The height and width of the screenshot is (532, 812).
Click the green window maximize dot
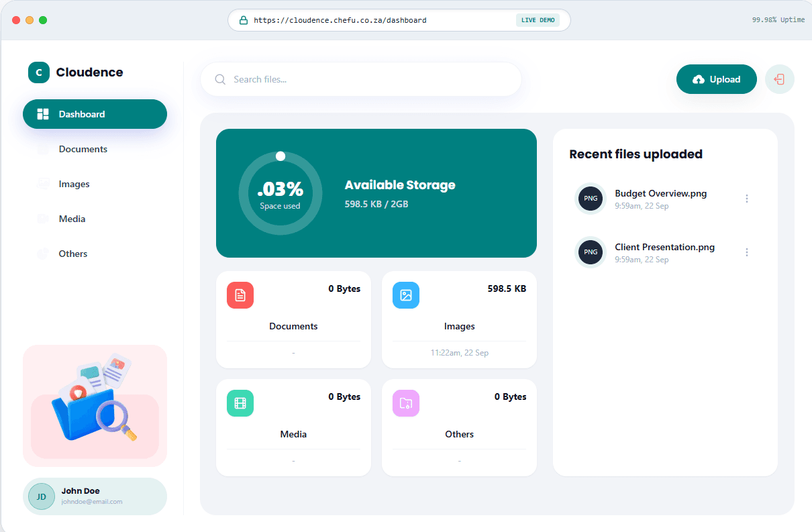(43, 20)
